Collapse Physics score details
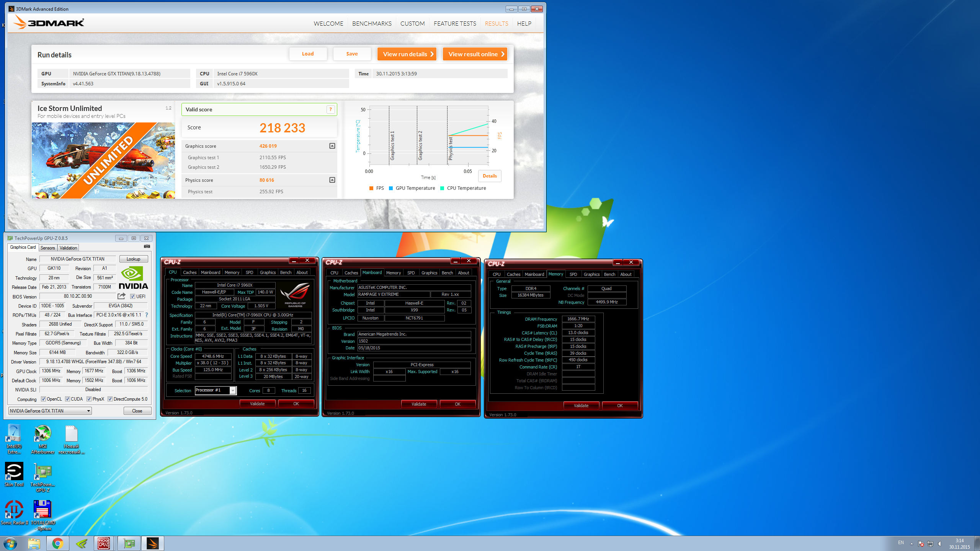The image size is (980, 551). [332, 180]
